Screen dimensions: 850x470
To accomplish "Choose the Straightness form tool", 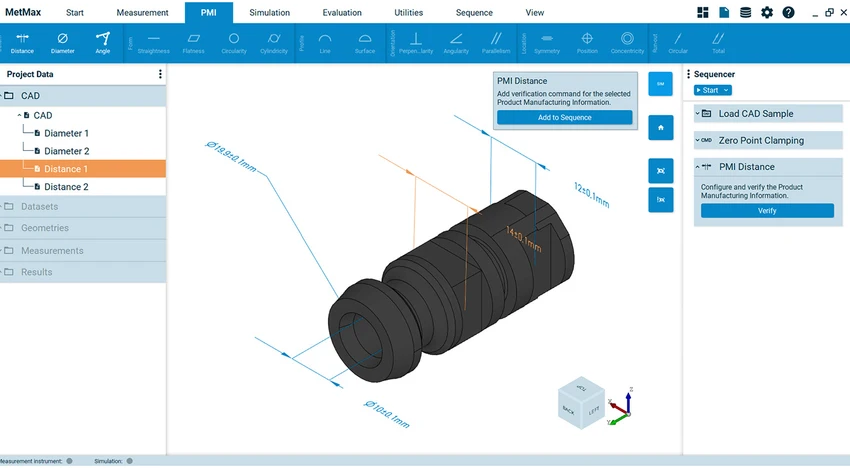I will coord(153,43).
